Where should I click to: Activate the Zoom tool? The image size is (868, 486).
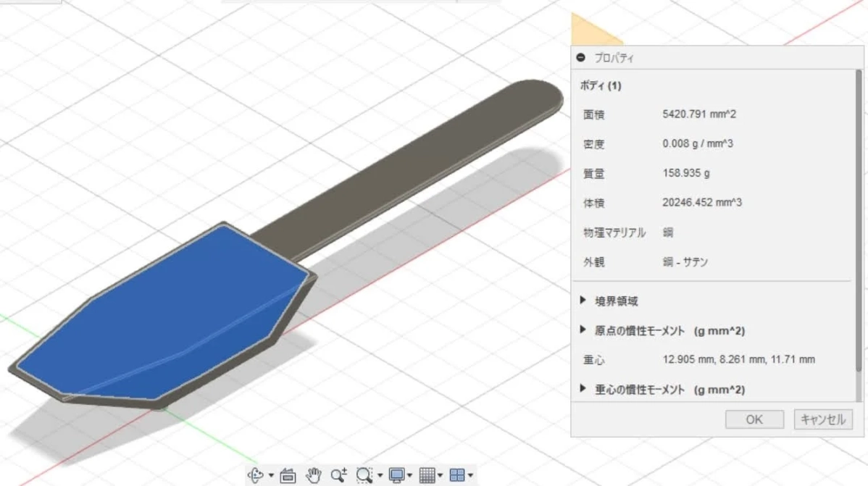(x=339, y=476)
